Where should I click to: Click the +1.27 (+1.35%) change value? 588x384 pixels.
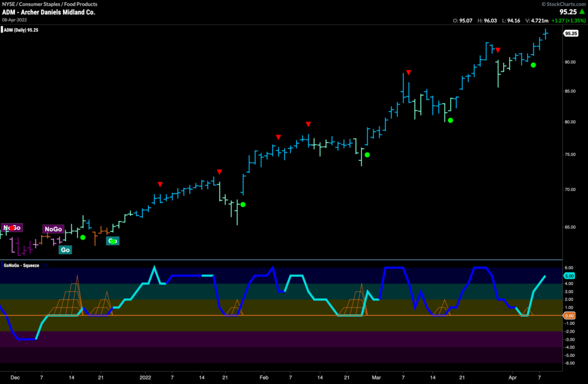pyautogui.click(x=568, y=21)
